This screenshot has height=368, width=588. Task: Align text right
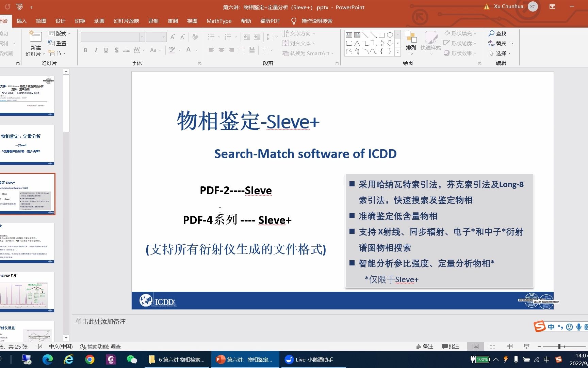[231, 50]
